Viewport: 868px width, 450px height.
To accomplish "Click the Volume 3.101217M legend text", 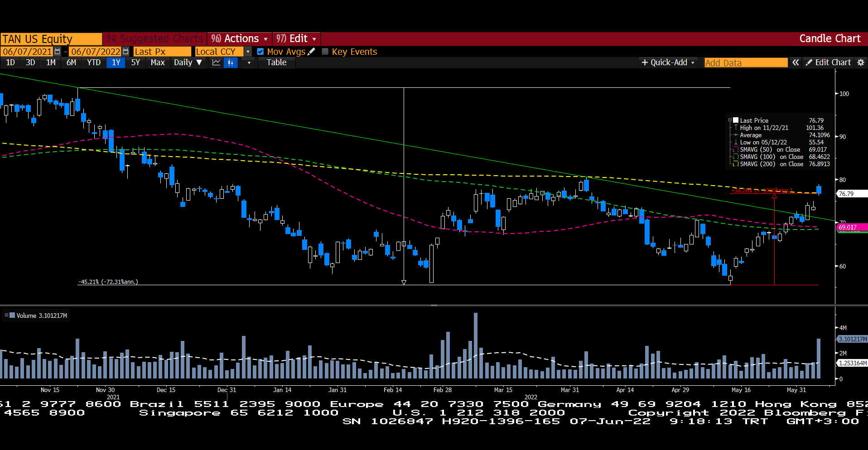I will (x=42, y=316).
